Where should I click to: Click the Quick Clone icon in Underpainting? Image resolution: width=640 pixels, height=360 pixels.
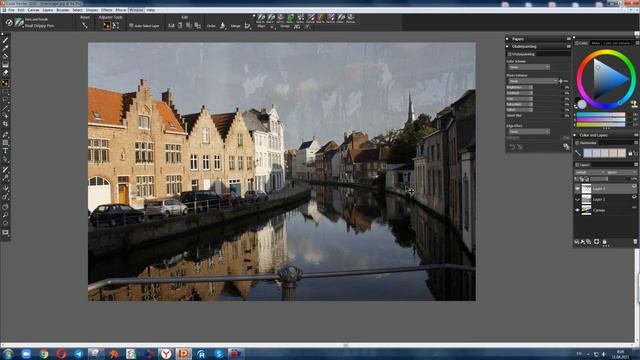(x=566, y=147)
